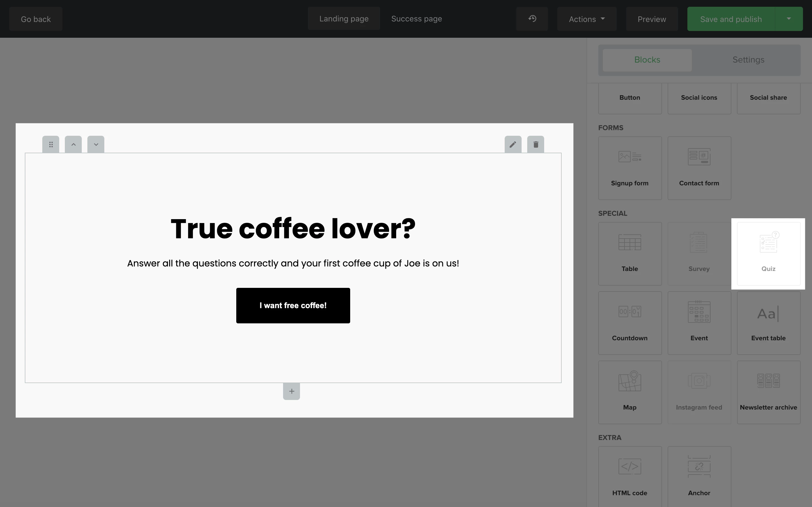Image resolution: width=812 pixels, height=507 pixels.
Task: Choose the Map block
Action: 630,392
